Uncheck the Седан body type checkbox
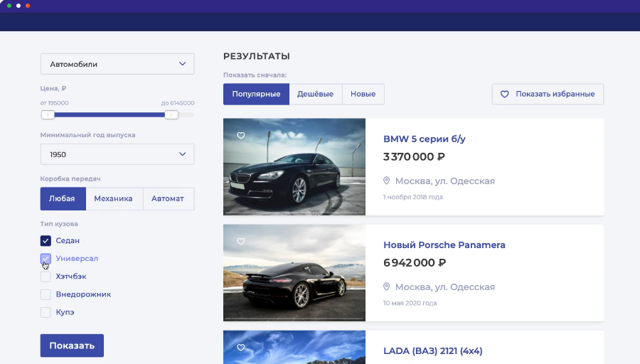640x364 pixels. 46,240
